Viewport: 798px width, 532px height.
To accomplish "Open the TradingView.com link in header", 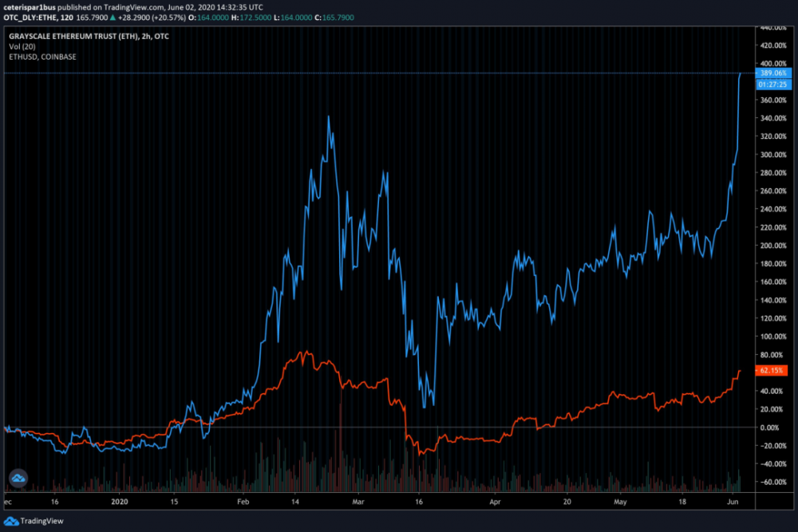I will pyautogui.click(x=129, y=6).
